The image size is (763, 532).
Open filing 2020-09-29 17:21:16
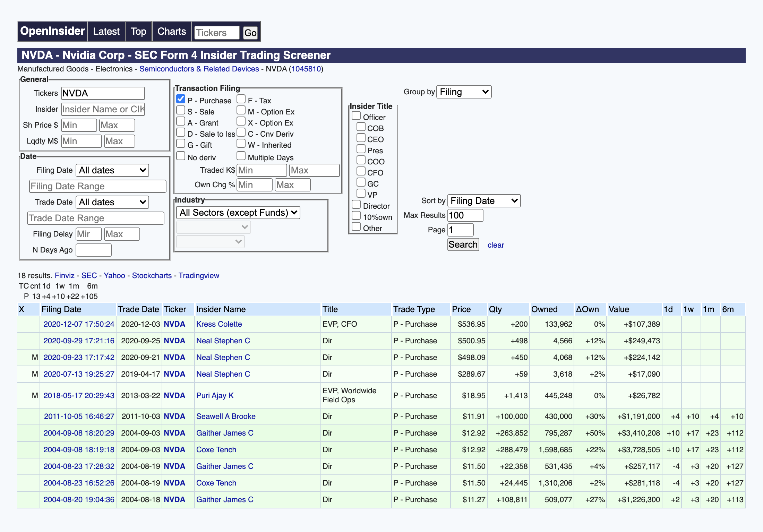click(79, 341)
